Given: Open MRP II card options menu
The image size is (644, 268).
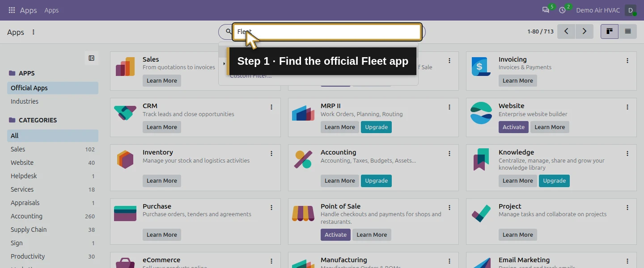Looking at the screenshot, I should 449,107.
